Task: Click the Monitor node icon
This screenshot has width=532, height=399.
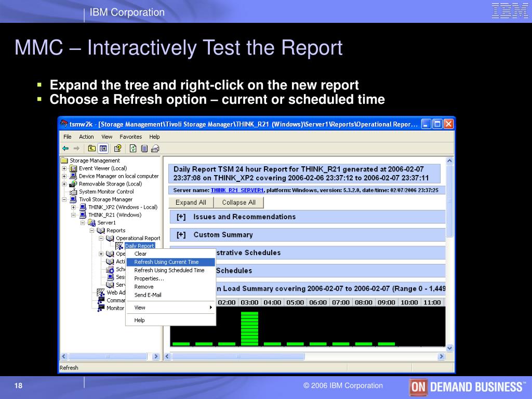Action: (x=101, y=308)
